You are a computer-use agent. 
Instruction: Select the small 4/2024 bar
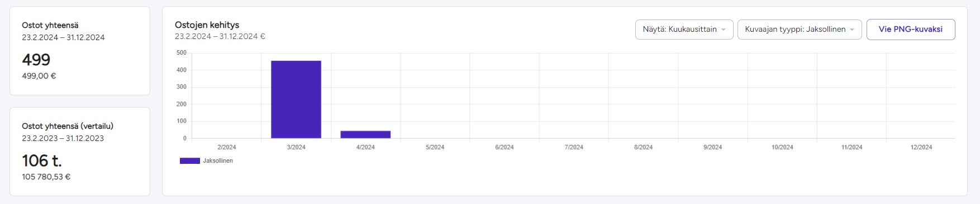point(365,134)
